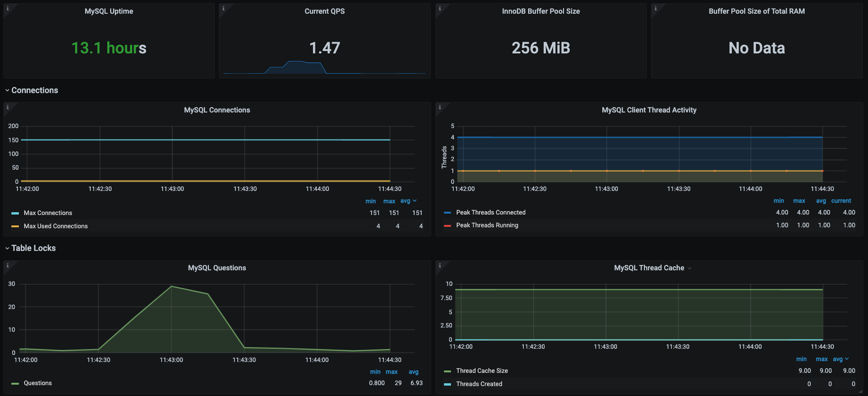Click the 256 MiB buffer pool value
This screenshot has width=868, height=396.
541,48
